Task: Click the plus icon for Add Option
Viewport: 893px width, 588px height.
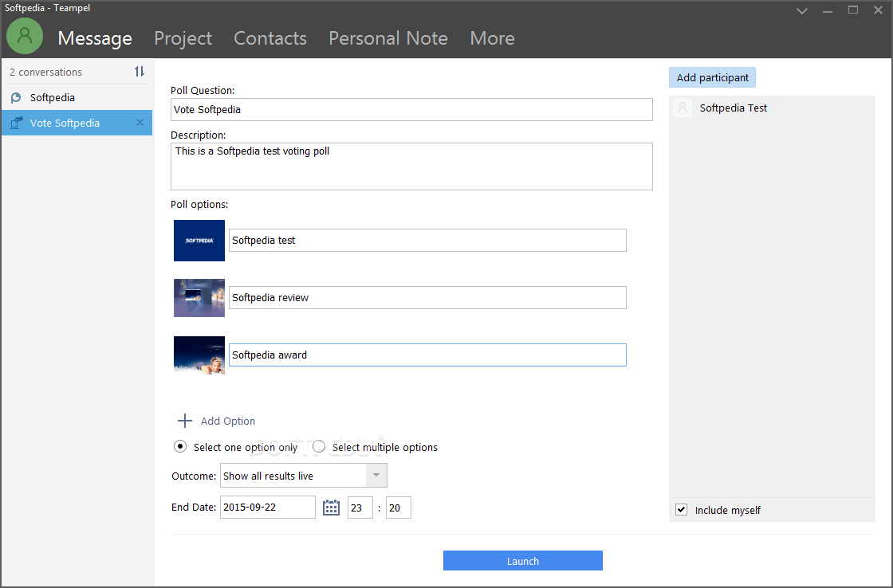Action: (184, 421)
